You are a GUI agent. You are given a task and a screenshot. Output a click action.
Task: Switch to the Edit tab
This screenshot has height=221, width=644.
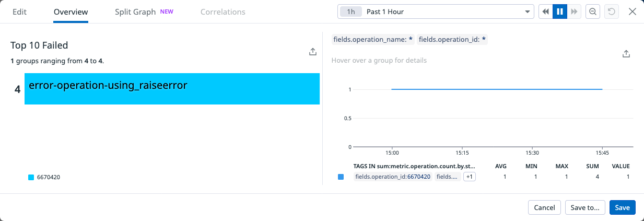[19, 11]
